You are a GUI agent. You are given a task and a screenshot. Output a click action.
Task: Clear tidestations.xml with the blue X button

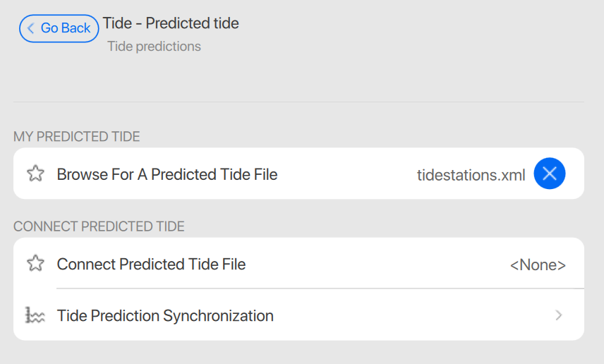[550, 174]
